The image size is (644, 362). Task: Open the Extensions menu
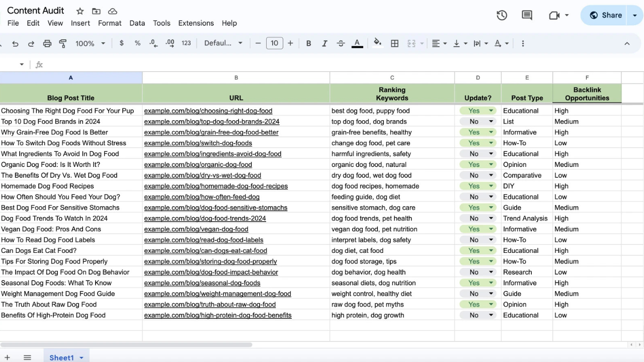point(196,23)
